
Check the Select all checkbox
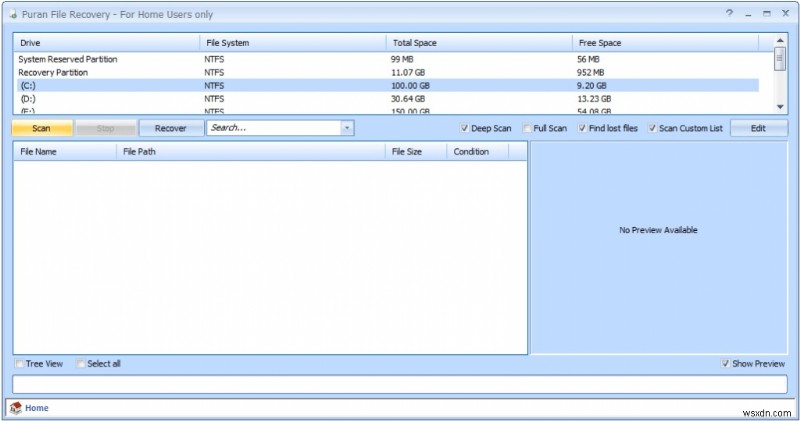click(x=81, y=363)
